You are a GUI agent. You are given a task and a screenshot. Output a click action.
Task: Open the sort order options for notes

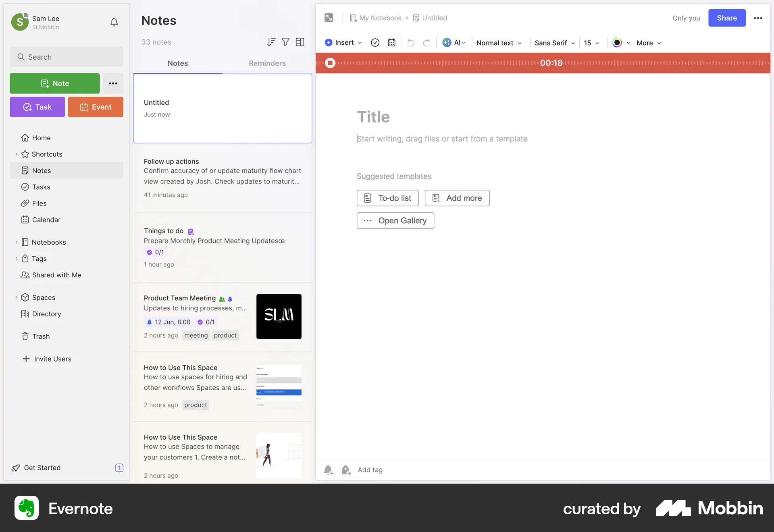click(x=271, y=42)
